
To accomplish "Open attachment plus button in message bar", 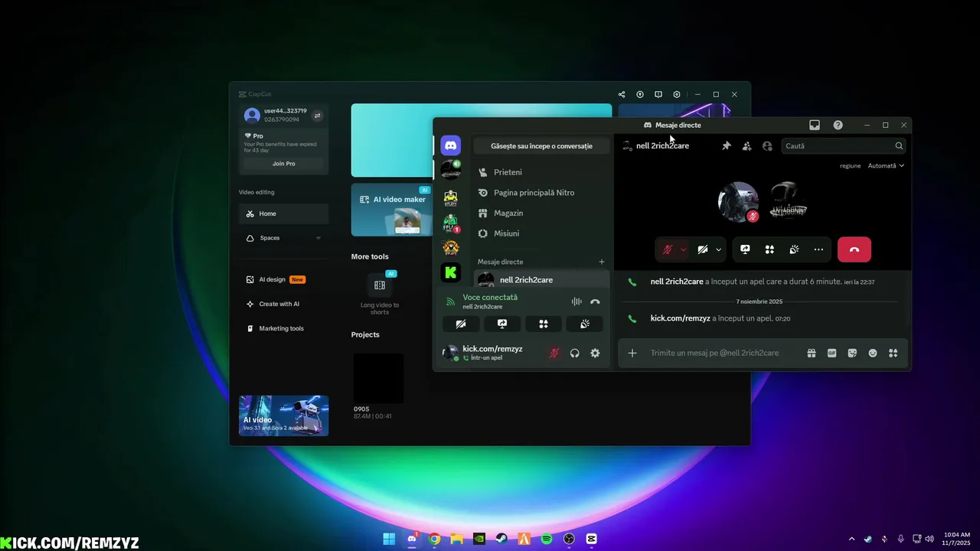I will (x=632, y=353).
